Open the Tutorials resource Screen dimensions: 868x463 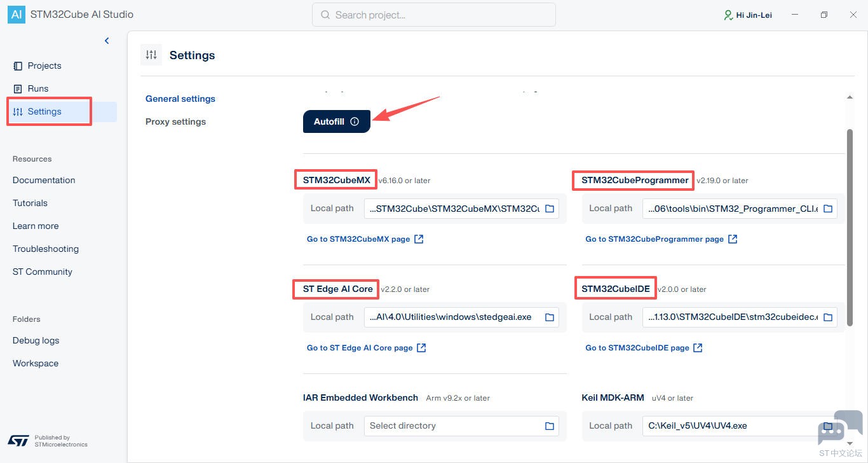click(30, 203)
